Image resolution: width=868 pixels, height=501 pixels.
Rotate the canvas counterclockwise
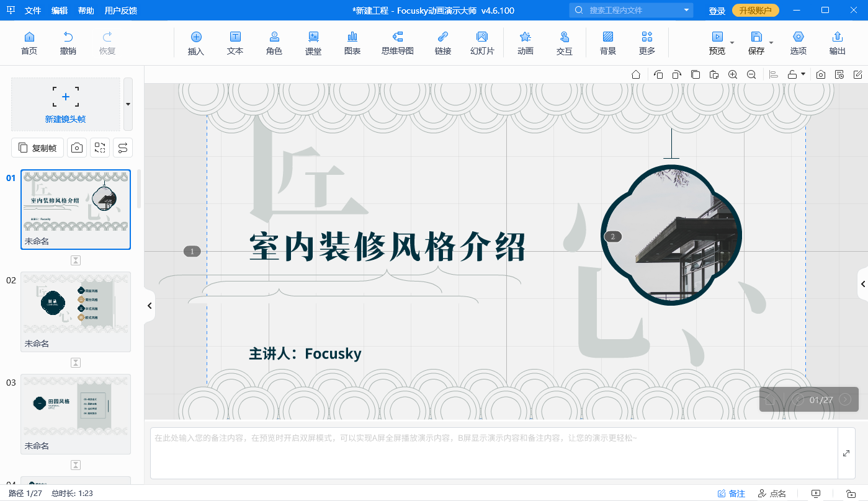pyautogui.click(x=658, y=74)
